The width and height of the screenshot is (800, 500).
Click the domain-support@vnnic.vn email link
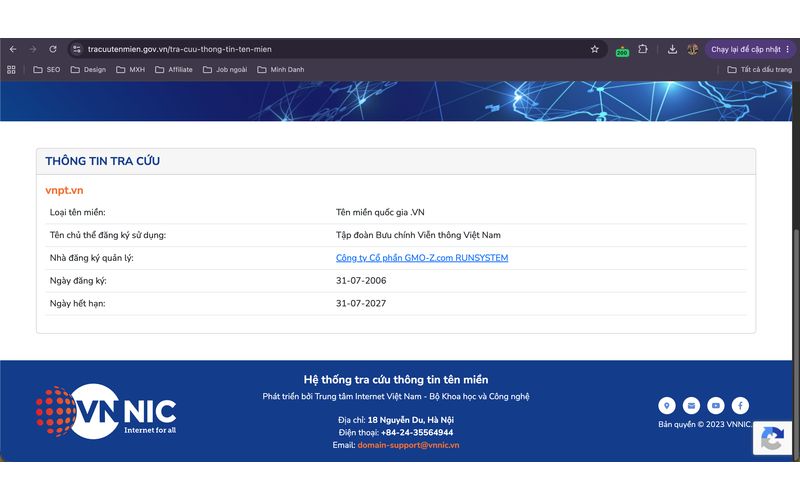(x=408, y=445)
